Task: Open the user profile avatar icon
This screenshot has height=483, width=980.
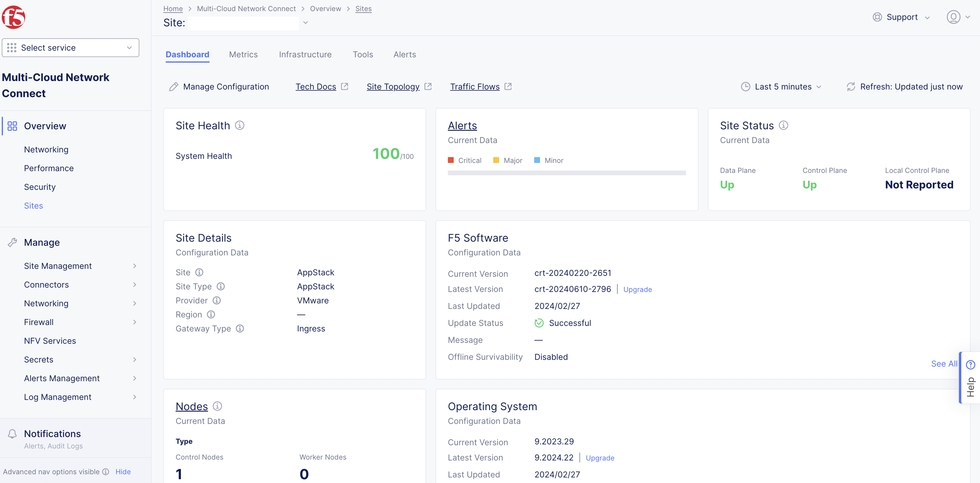Action: pos(953,17)
